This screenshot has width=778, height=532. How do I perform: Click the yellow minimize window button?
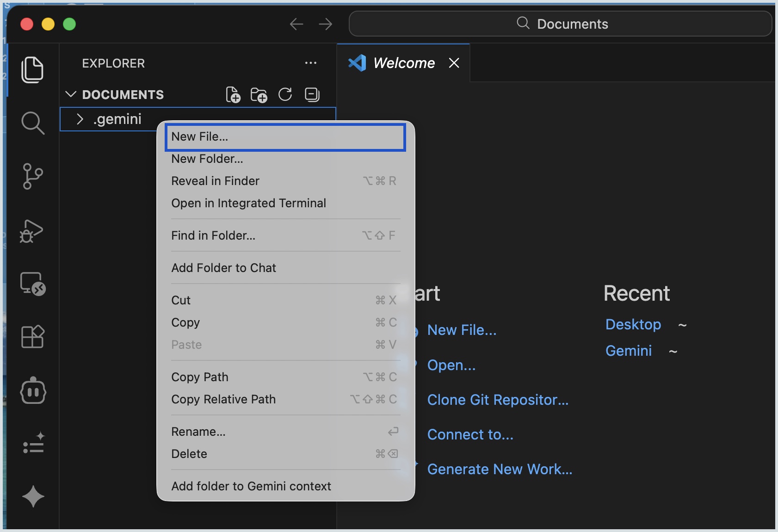[x=48, y=24]
